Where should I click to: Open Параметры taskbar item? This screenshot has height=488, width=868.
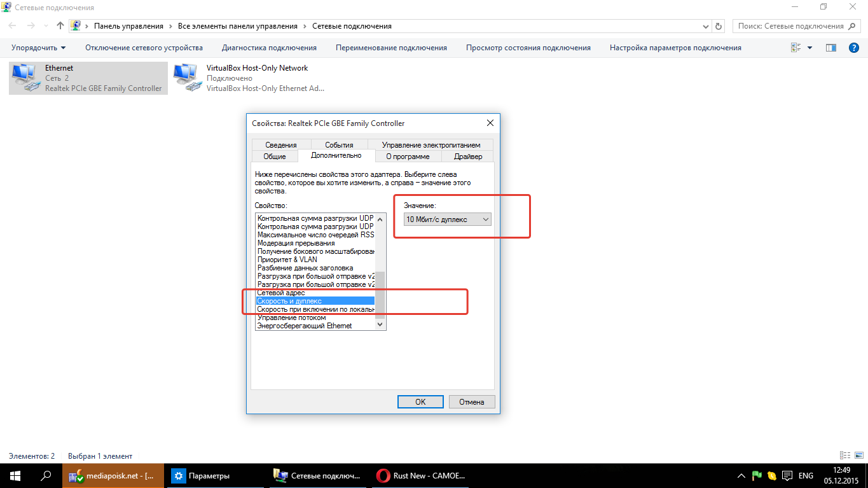click(x=215, y=475)
